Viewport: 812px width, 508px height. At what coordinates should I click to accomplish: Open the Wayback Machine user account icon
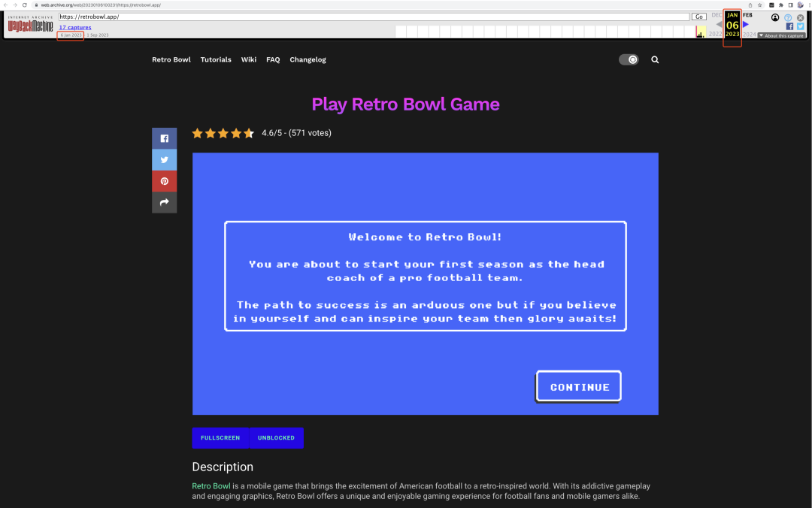774,17
